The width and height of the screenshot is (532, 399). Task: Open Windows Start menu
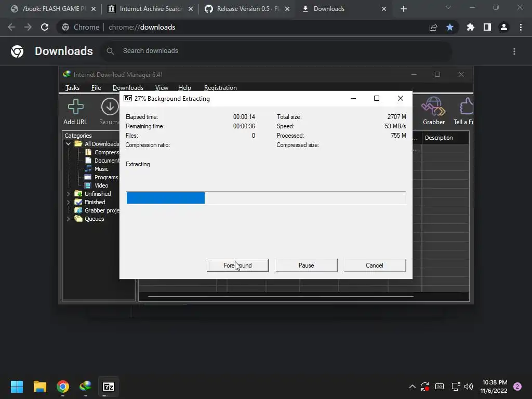click(x=17, y=387)
